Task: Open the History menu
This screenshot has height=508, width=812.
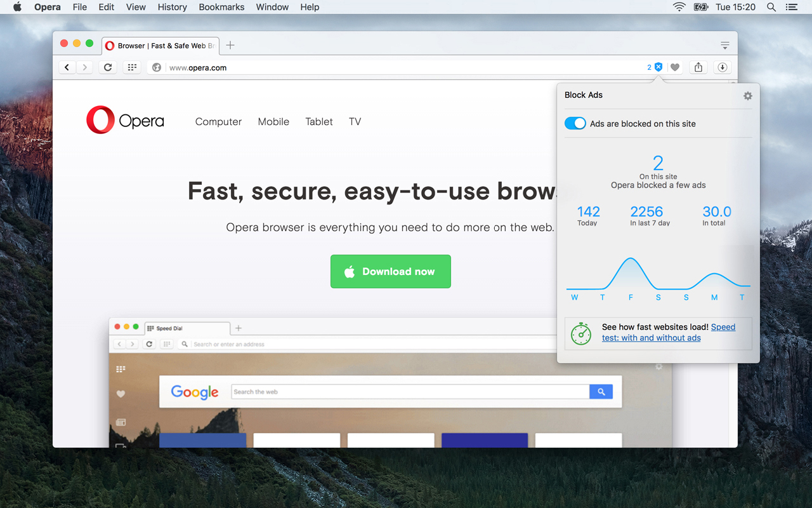Action: pyautogui.click(x=172, y=7)
